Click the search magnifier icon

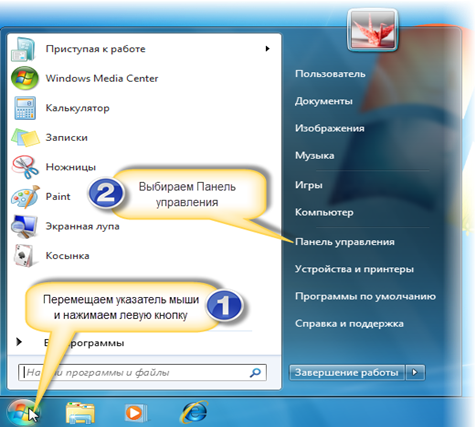click(x=255, y=372)
